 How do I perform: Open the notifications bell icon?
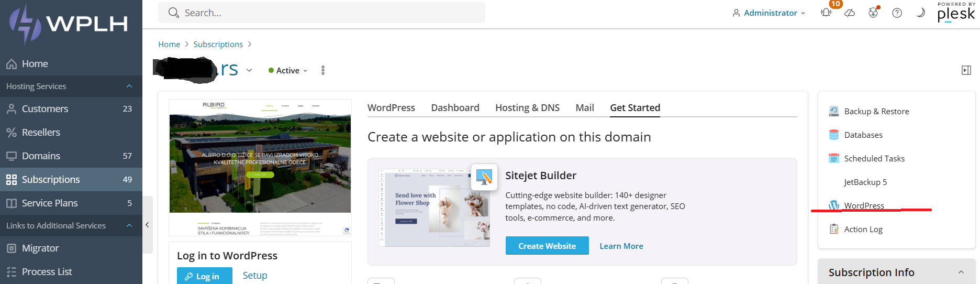826,13
